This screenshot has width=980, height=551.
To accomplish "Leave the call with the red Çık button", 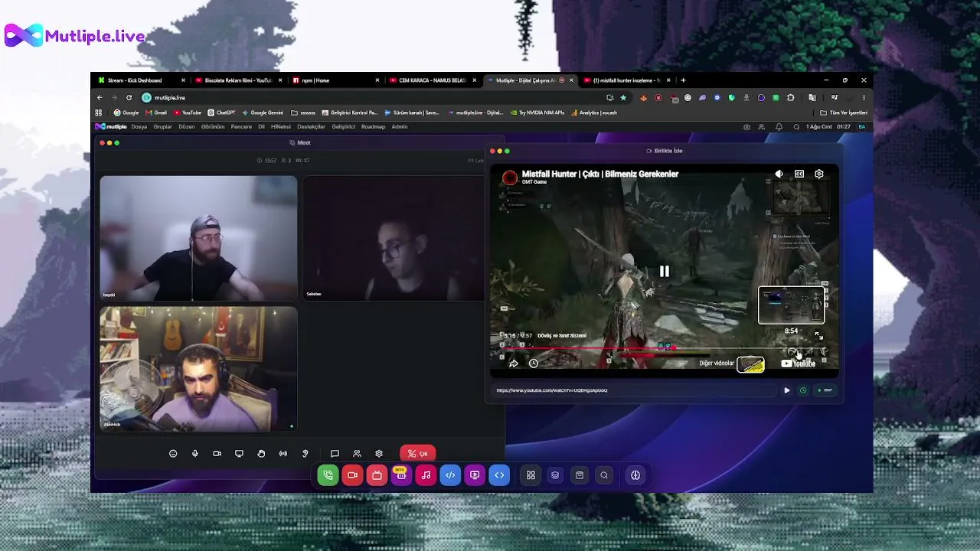I will click(x=417, y=454).
